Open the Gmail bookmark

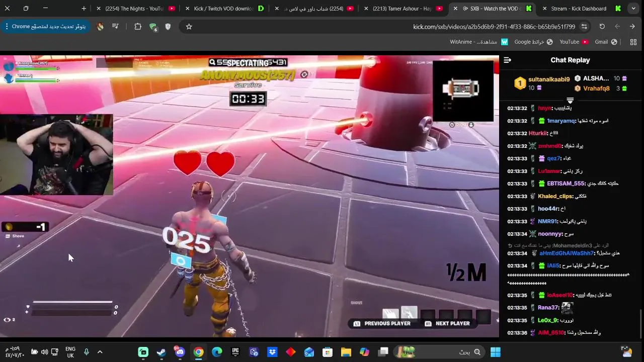[606, 42]
